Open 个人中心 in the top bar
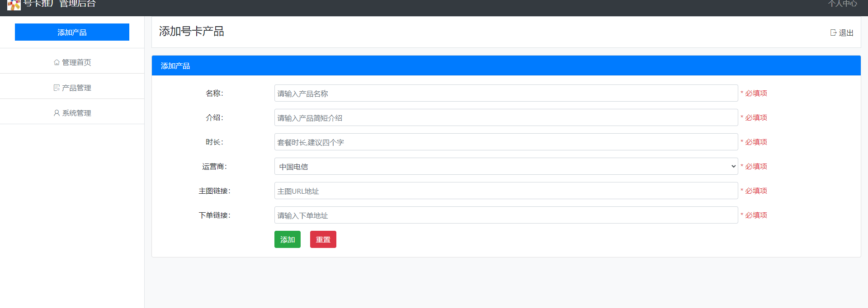This screenshot has width=868, height=308. [x=842, y=4]
